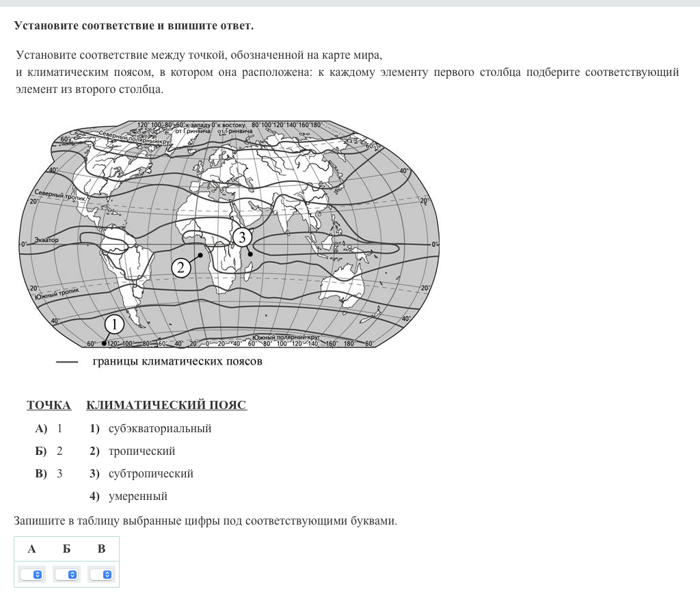Open the dropdown under column В
The image size is (700, 606).
101,575
